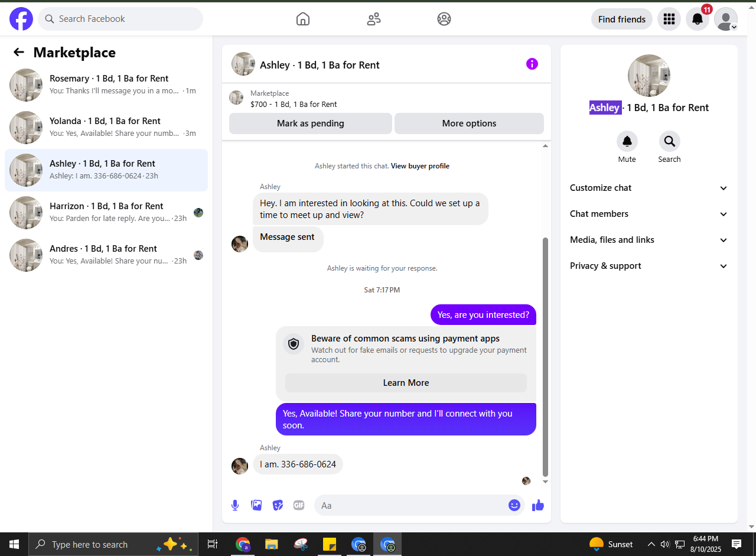Choose a sticker icon
This screenshot has height=556, width=756.
point(278,505)
